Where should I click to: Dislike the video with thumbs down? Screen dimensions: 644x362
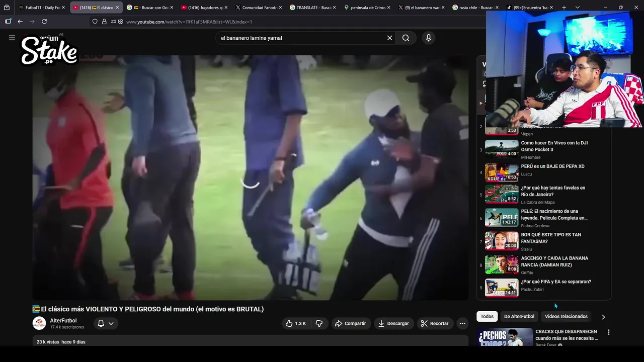319,323
